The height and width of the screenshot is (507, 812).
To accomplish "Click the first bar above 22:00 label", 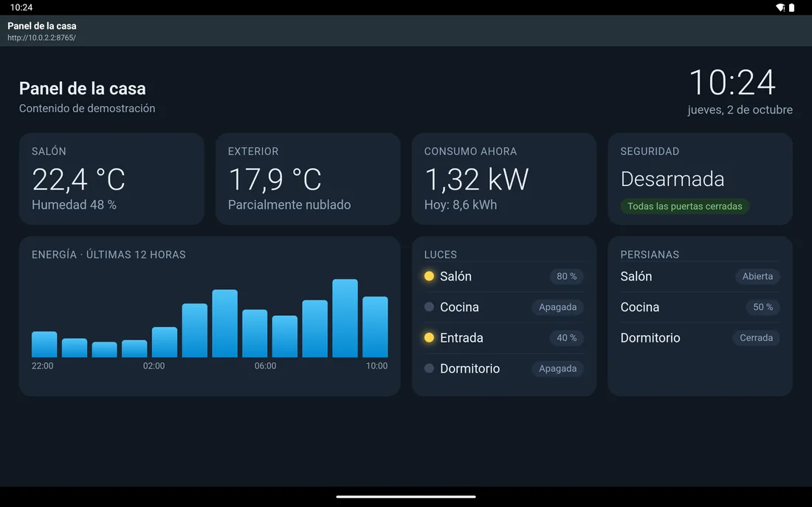I will tap(44, 345).
